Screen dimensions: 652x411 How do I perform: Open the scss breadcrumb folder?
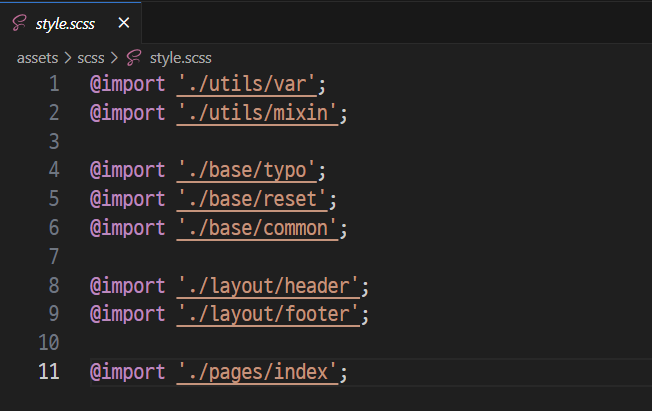91,58
